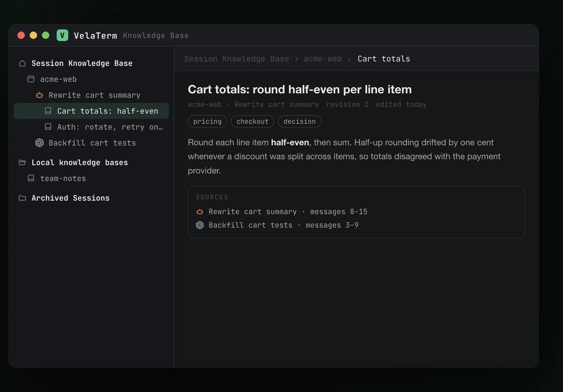
Task: Expand the Archived Sessions section
Action: click(91, 198)
